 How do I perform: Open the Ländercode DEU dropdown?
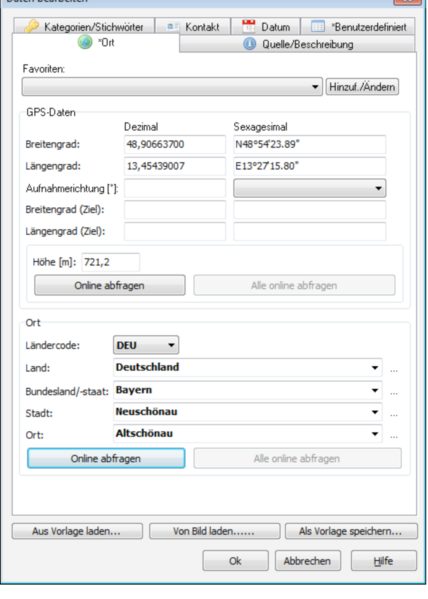tap(146, 345)
